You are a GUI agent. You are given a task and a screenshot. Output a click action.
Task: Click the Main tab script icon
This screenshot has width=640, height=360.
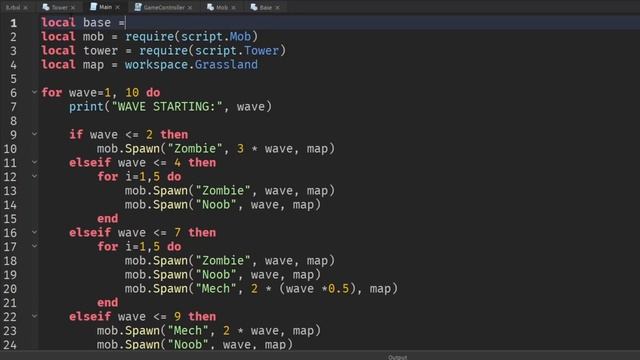click(x=93, y=7)
